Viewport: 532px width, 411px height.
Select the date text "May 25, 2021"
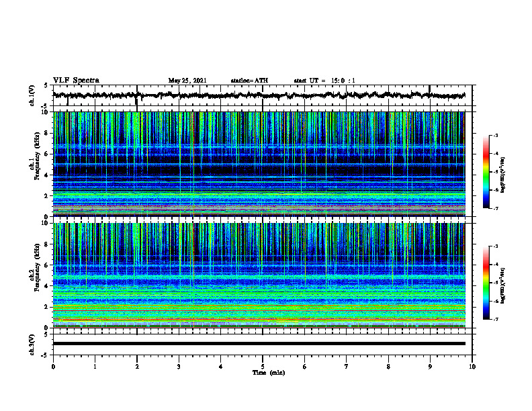187,81
